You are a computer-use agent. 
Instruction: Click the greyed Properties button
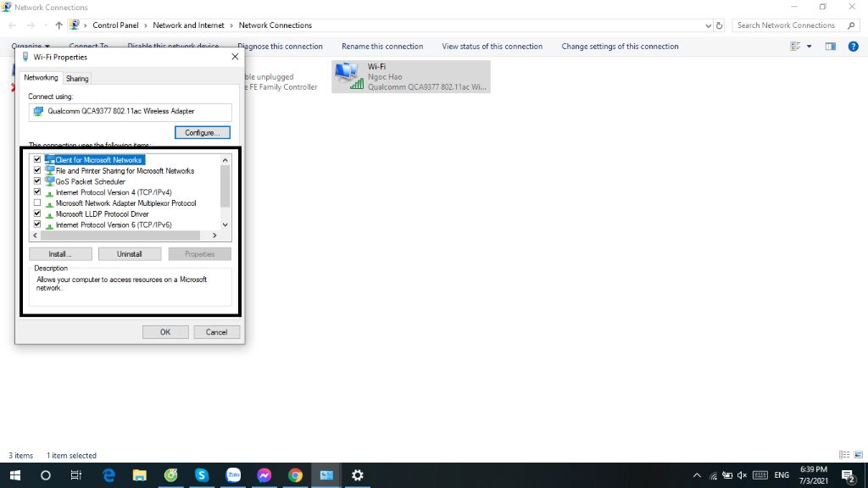pos(199,254)
